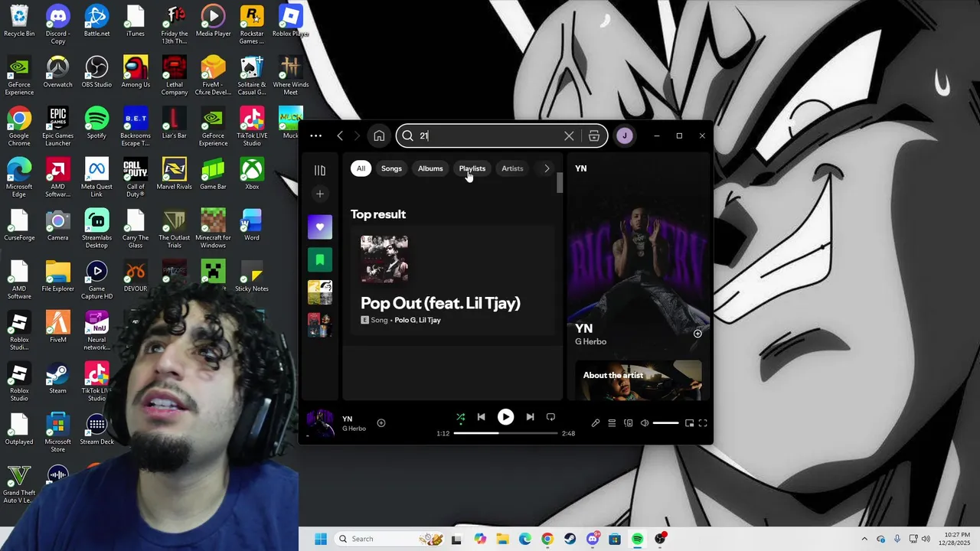Open Among Us desktop icon
This screenshot has width=980, height=551.
pyautogui.click(x=136, y=72)
